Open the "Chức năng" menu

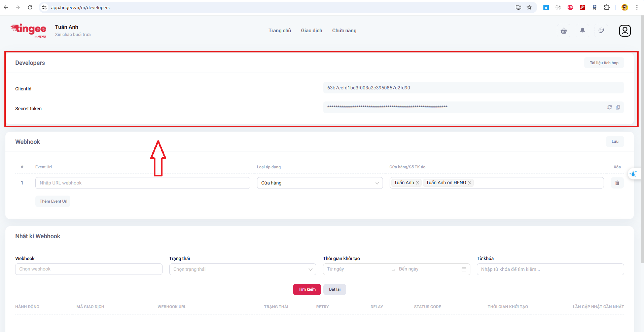344,31
